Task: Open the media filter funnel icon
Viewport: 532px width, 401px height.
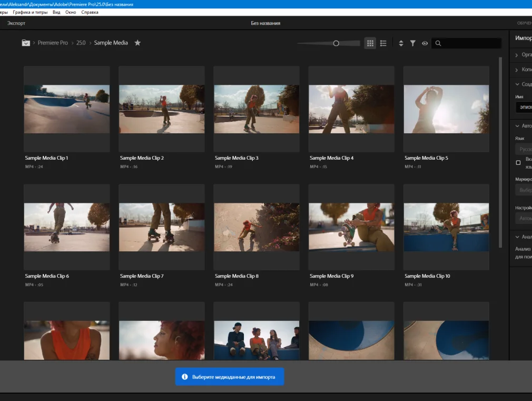Action: point(413,43)
